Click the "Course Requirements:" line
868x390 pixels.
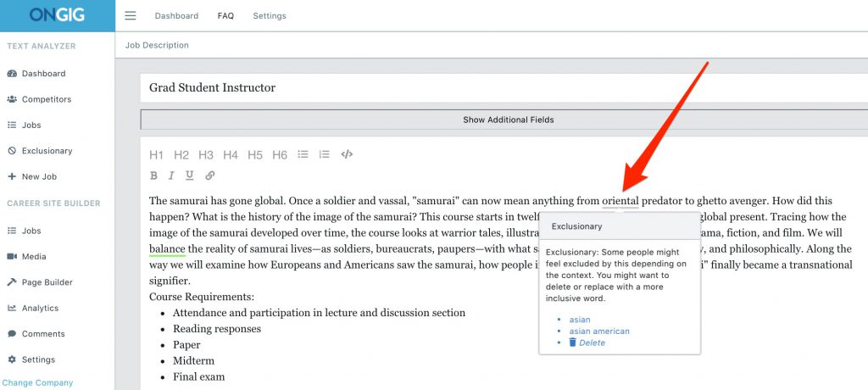(x=202, y=297)
